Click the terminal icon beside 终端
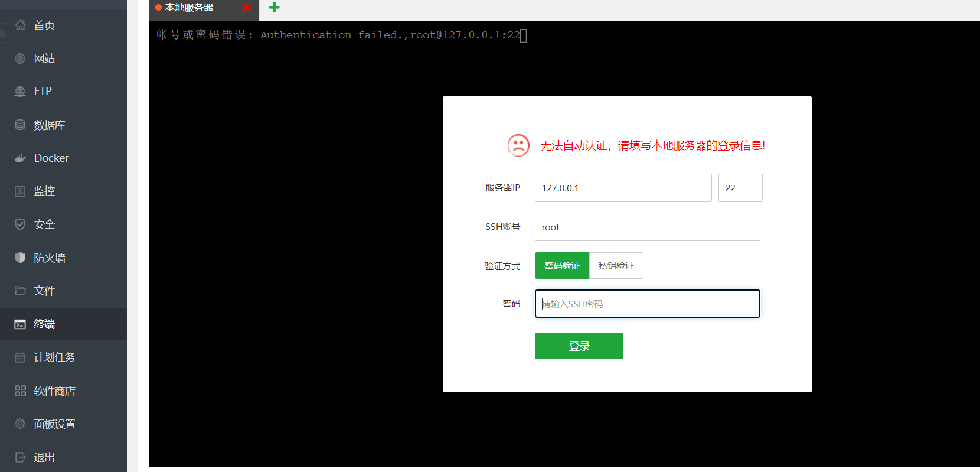980x472 pixels. [20, 324]
